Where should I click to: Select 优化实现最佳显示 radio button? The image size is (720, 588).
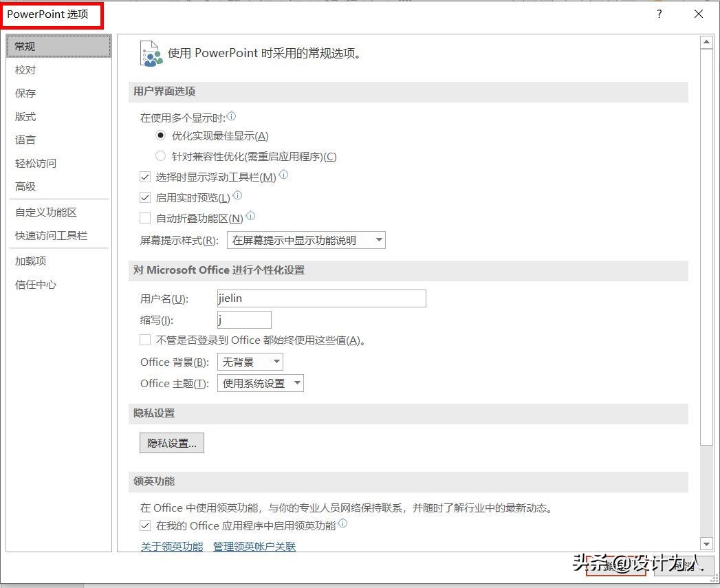coord(161,136)
